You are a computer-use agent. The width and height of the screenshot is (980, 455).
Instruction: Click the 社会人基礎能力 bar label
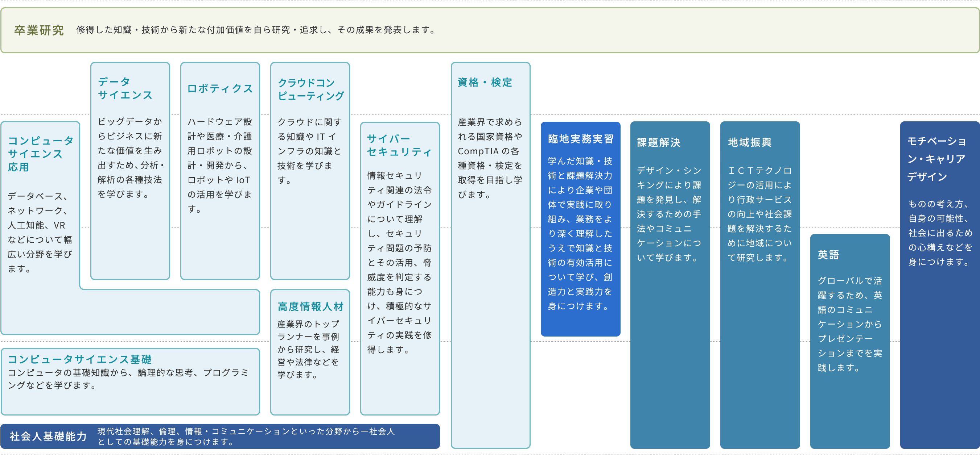tap(48, 436)
